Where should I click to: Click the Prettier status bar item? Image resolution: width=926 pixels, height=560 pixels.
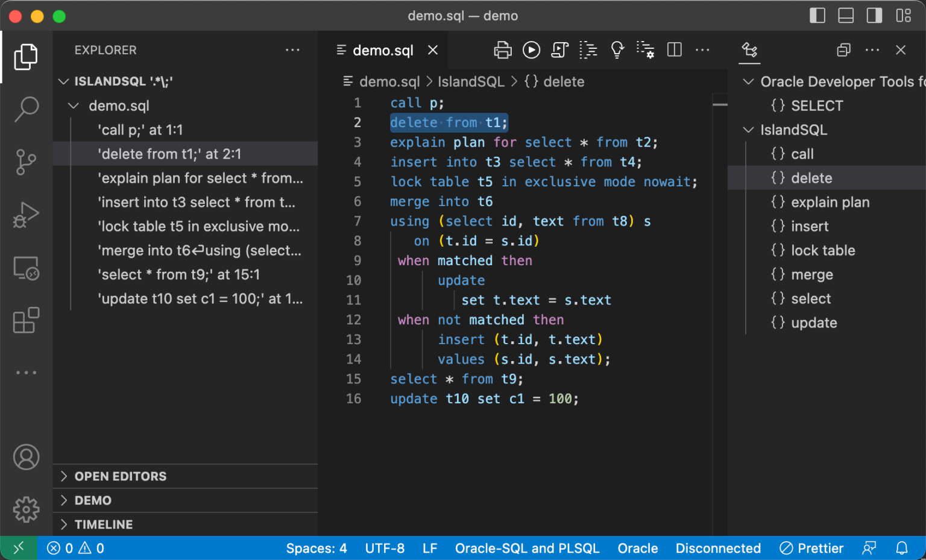tap(811, 548)
